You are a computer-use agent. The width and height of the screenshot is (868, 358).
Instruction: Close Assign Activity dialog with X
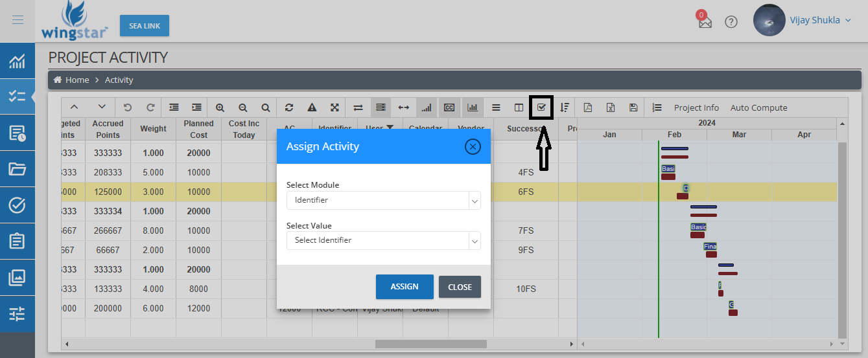pyautogui.click(x=473, y=146)
